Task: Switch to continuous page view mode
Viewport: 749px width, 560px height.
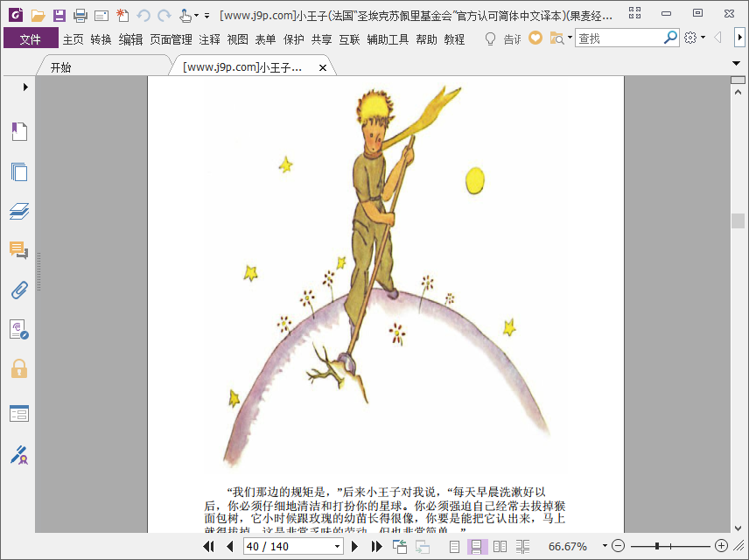Action: pyautogui.click(x=477, y=546)
